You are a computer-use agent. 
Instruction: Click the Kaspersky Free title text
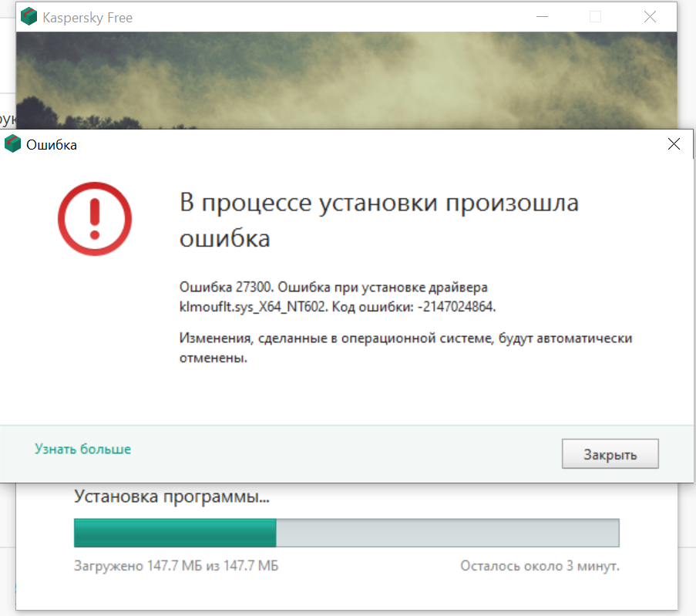[87, 17]
